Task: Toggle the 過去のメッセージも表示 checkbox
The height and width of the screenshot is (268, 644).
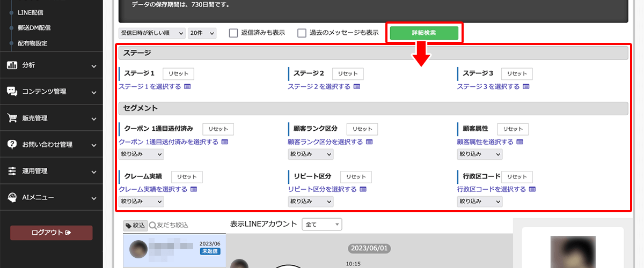Action: (x=302, y=33)
